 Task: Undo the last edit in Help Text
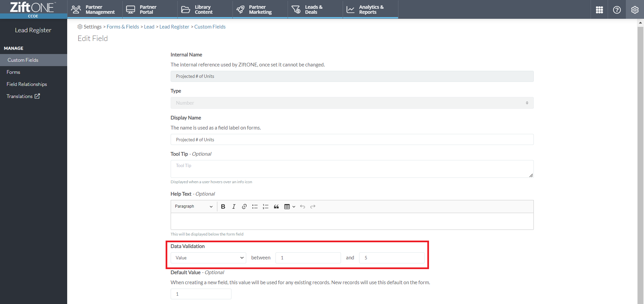tap(302, 206)
